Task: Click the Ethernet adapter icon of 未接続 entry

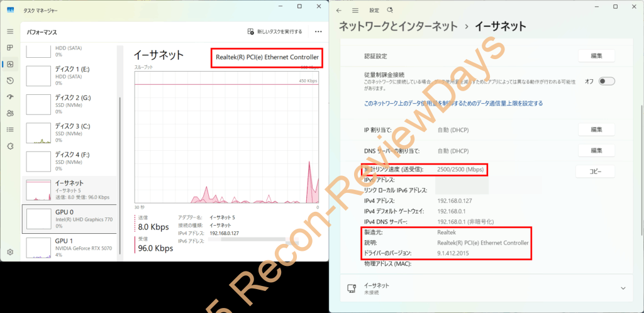Action: (352, 288)
